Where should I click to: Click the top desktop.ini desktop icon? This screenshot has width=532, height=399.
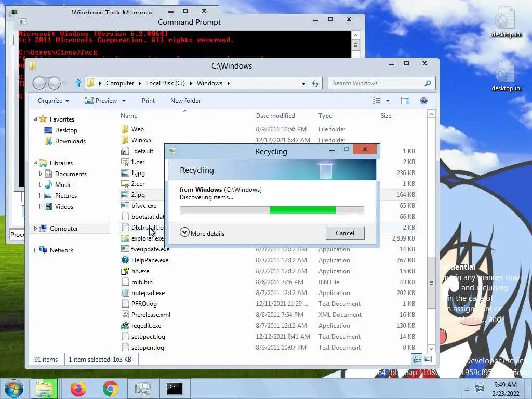click(x=506, y=22)
